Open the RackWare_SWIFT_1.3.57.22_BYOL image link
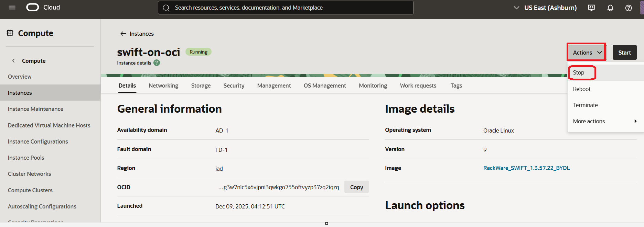Image resolution: width=644 pixels, height=227 pixels. 526,168
